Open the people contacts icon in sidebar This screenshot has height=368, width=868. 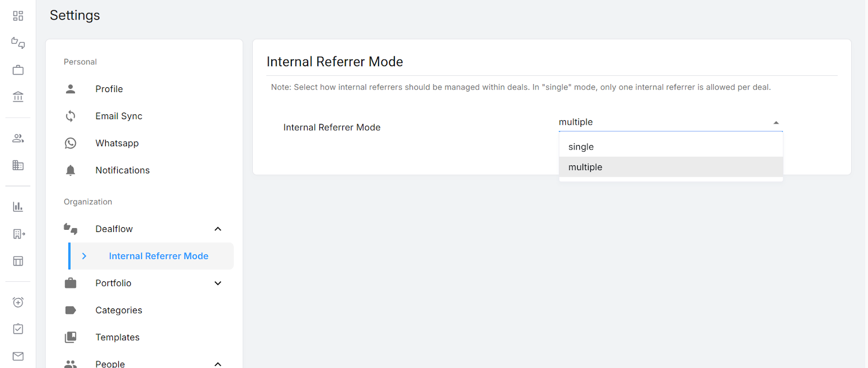tap(18, 138)
